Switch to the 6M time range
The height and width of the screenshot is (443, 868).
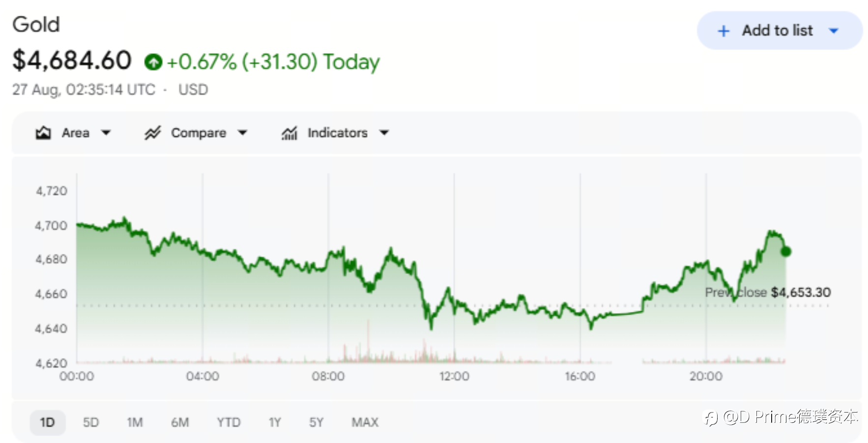(180, 422)
